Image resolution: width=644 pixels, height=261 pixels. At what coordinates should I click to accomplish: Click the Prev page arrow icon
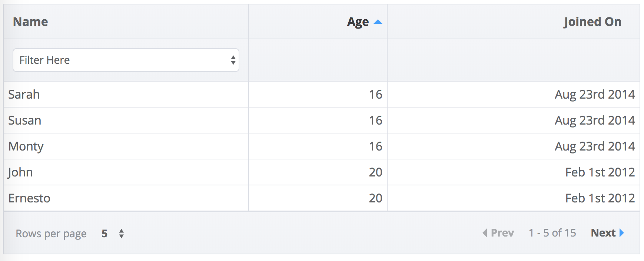pos(485,233)
